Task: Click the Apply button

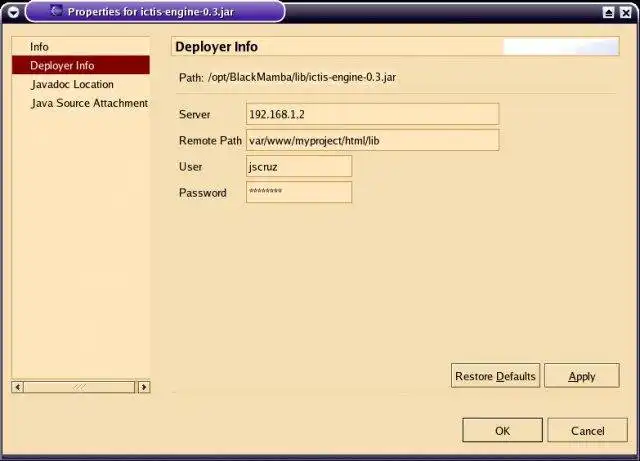Action: pos(582,376)
